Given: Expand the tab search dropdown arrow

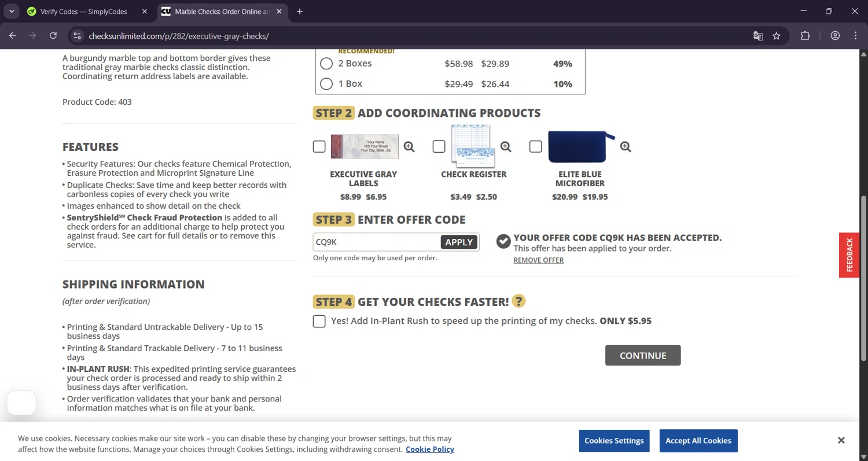Looking at the screenshot, I should (12, 12).
